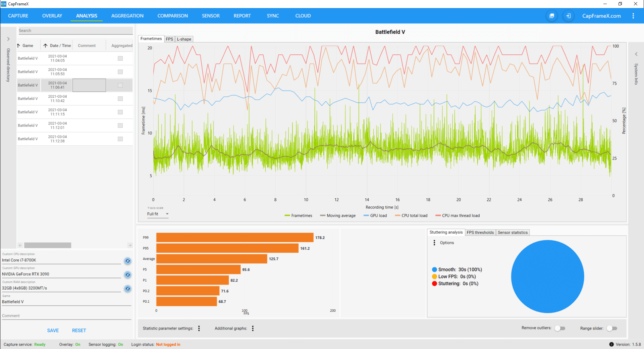Sort by Date / Time column arrow
644x349 pixels.
click(45, 46)
